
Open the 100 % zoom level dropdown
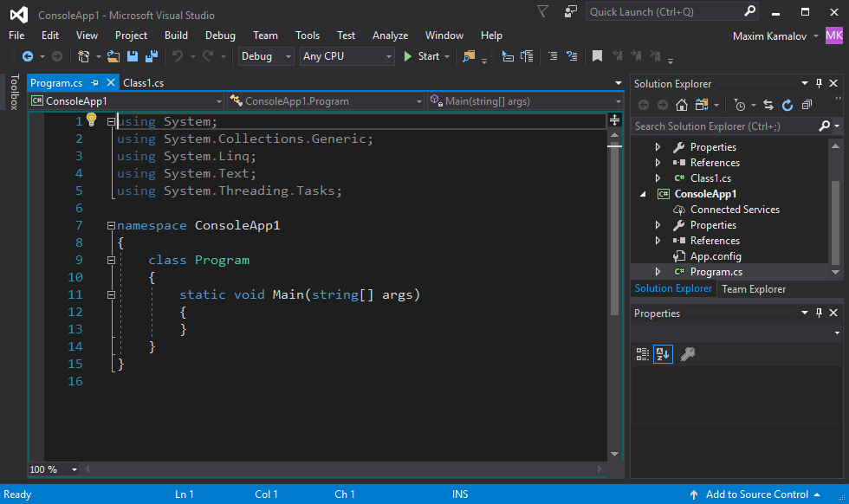click(x=53, y=469)
